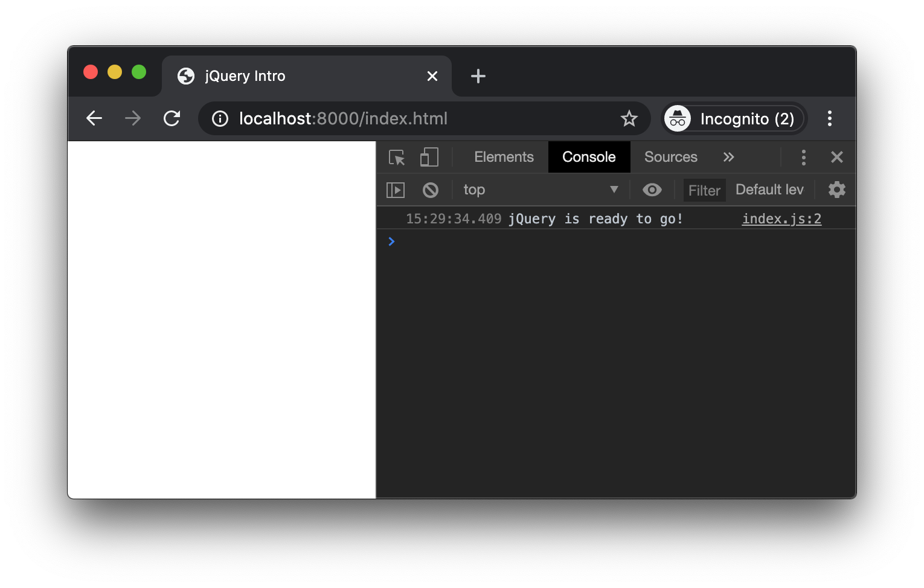Open the Default levels dropdown

(x=769, y=190)
